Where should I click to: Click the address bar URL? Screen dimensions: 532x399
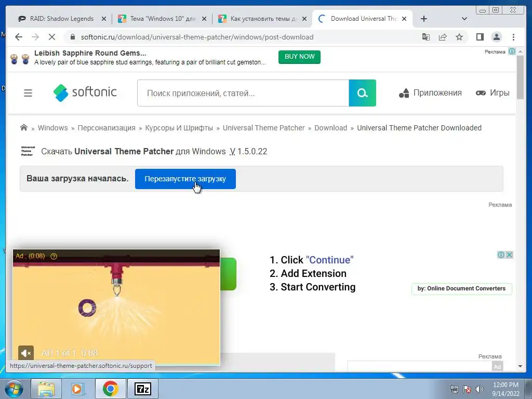[x=197, y=37]
